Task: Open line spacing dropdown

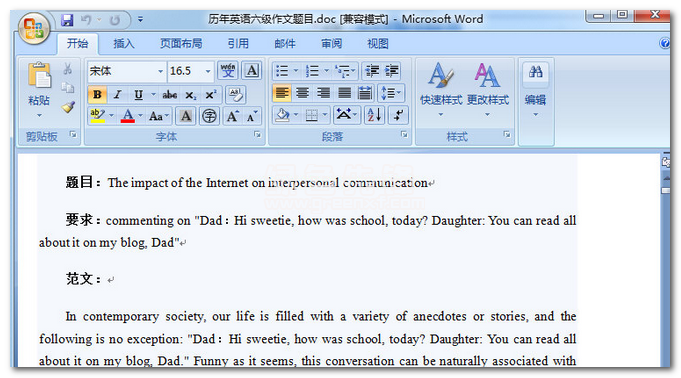Action: [391, 93]
